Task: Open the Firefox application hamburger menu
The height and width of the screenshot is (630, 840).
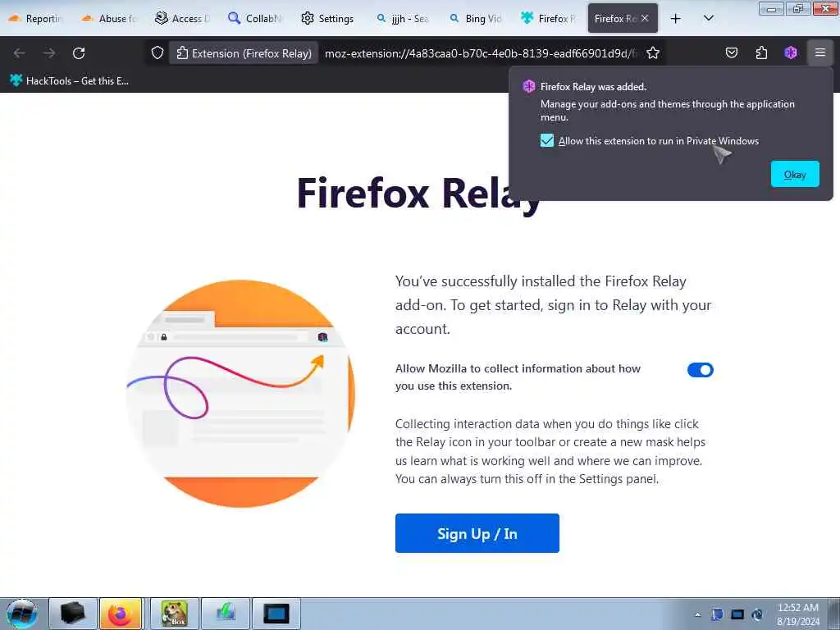Action: pos(820,52)
